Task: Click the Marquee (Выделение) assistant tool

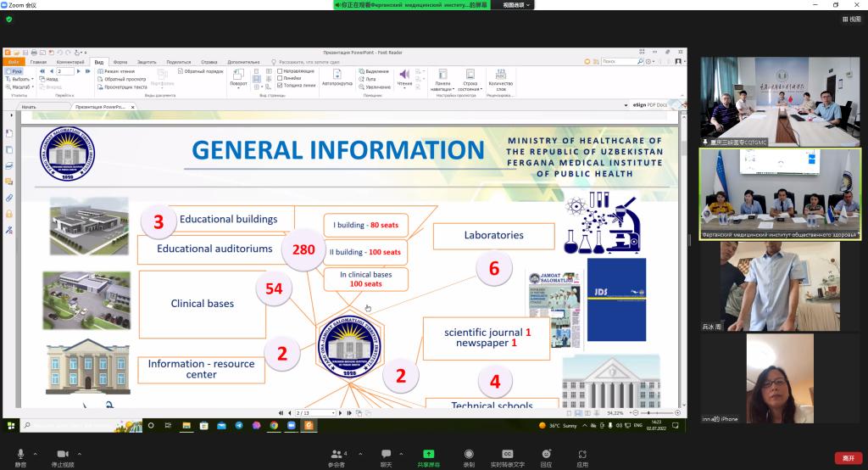Action: (374, 71)
